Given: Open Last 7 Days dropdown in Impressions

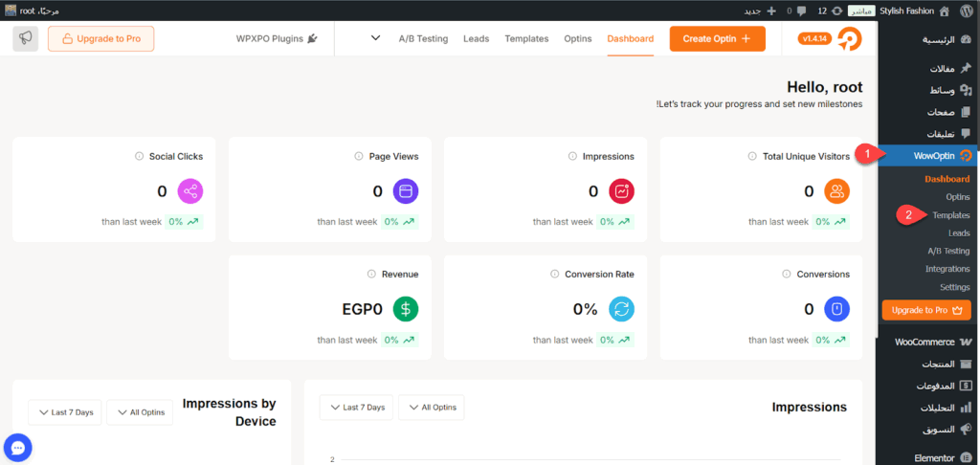Looking at the screenshot, I should click(354, 408).
